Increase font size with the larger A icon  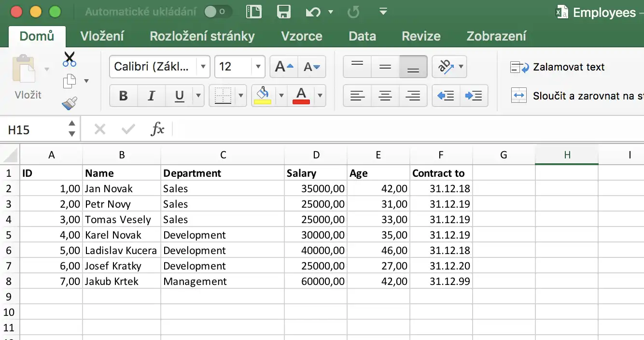283,67
